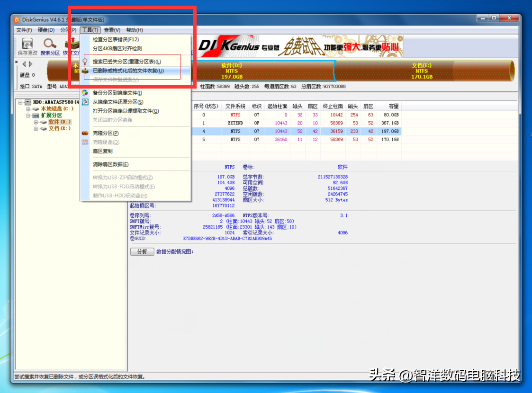Screen dimensions: 532x393
Task: Select the 文档(E:) partition bar segment
Action: point(424,71)
